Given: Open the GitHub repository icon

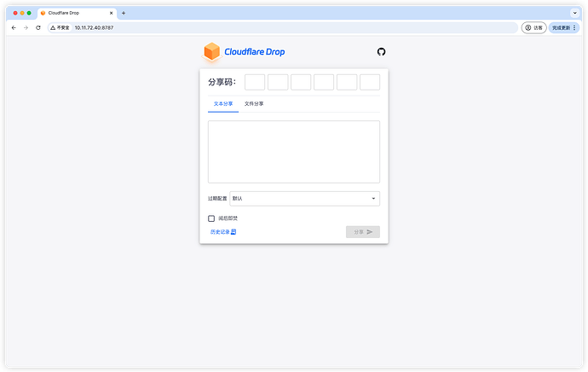Looking at the screenshot, I should 381,51.
